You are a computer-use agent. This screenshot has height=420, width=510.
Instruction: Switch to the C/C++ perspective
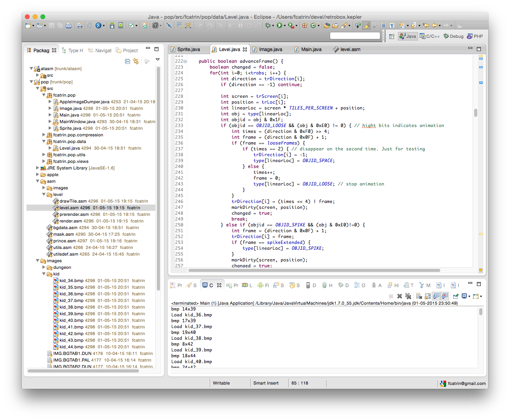tap(429, 36)
